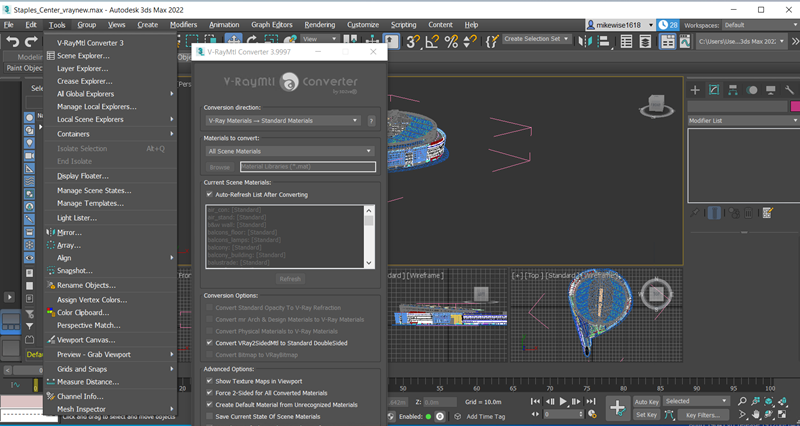The image size is (800, 426).
Task: Expand the All Scene Materials dropdown
Action: click(x=289, y=151)
